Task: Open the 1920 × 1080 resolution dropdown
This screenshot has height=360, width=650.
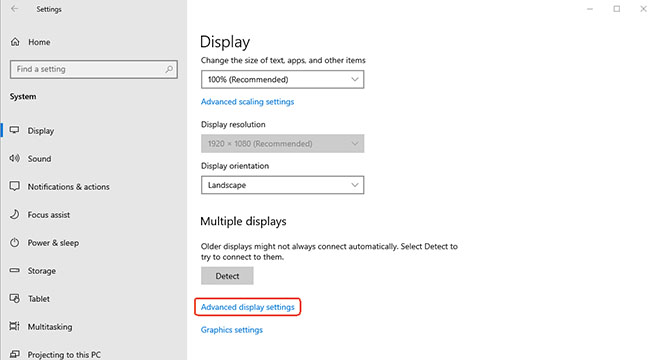Action: click(x=282, y=144)
